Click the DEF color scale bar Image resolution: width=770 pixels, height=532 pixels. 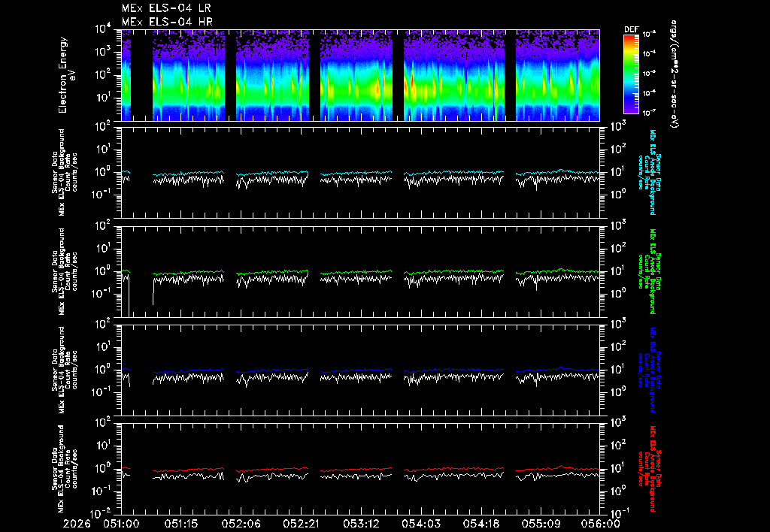[x=631, y=74]
